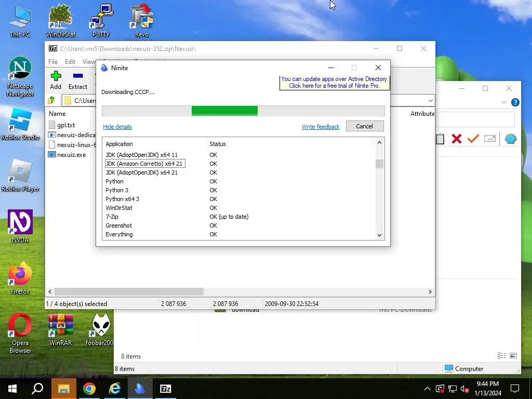This screenshot has width=532, height=399.
Task: Open notification center
Action: click(515, 389)
